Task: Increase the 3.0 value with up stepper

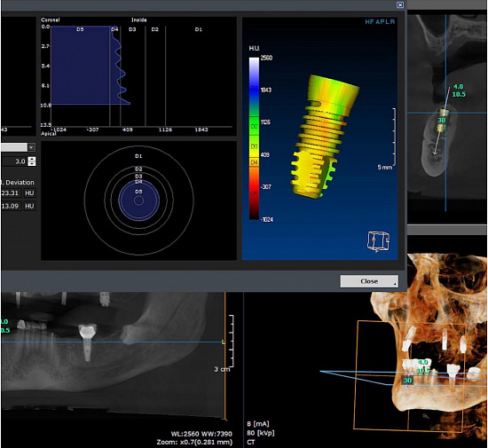Action: click(x=31, y=159)
